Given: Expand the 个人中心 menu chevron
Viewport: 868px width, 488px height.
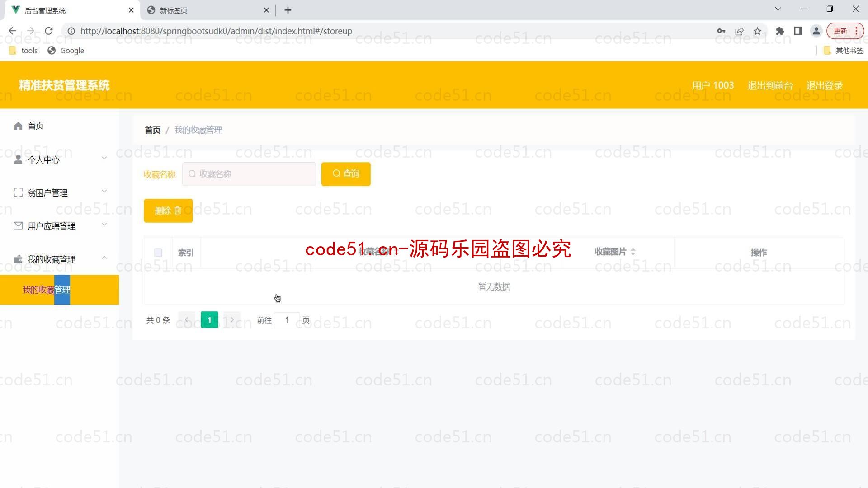Looking at the screenshot, I should point(104,158).
